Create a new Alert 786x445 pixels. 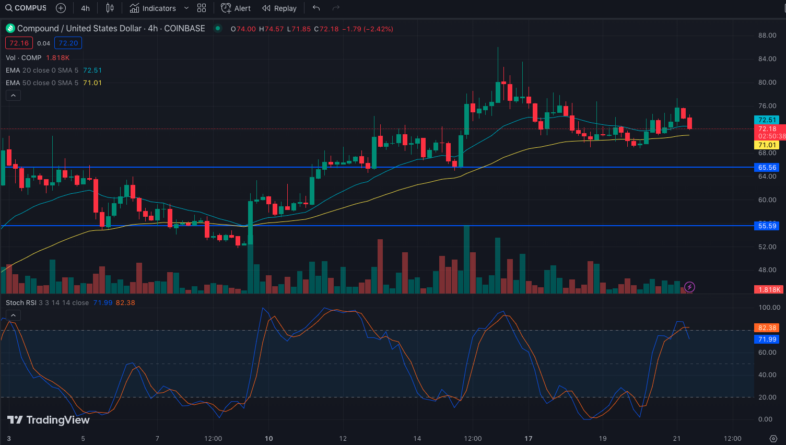tap(236, 8)
